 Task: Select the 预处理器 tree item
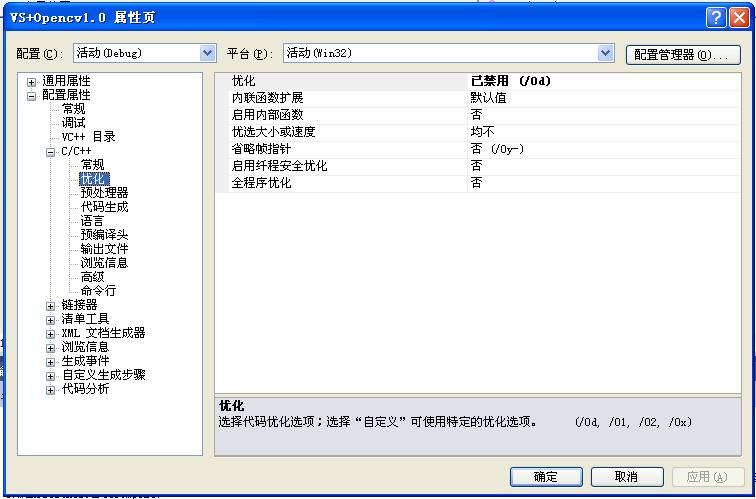tap(105, 193)
